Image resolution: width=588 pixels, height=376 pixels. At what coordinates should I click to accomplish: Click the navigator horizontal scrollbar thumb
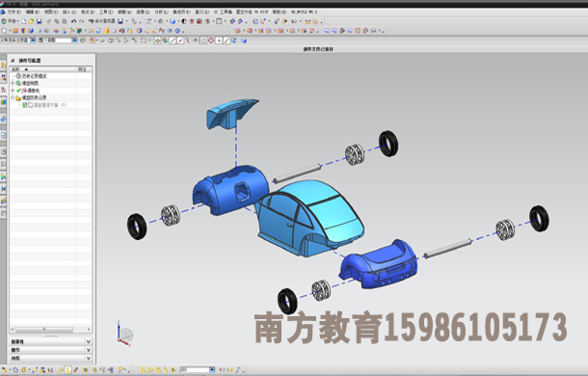[44, 330]
